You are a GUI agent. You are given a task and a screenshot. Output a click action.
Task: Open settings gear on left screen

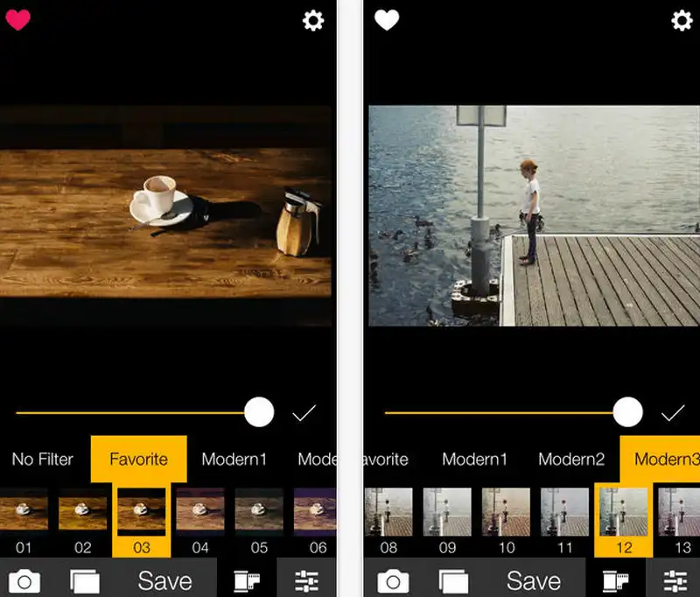313,21
